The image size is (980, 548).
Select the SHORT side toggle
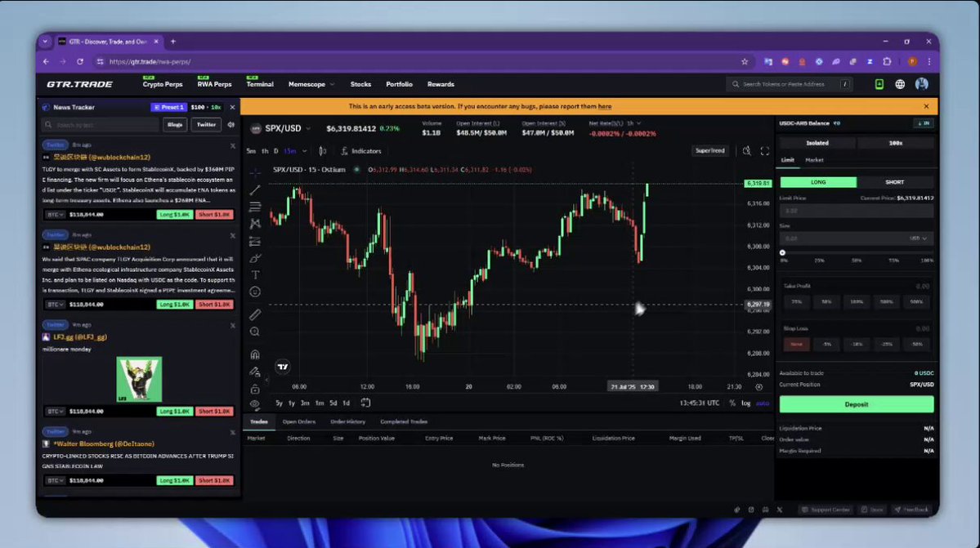[894, 182]
